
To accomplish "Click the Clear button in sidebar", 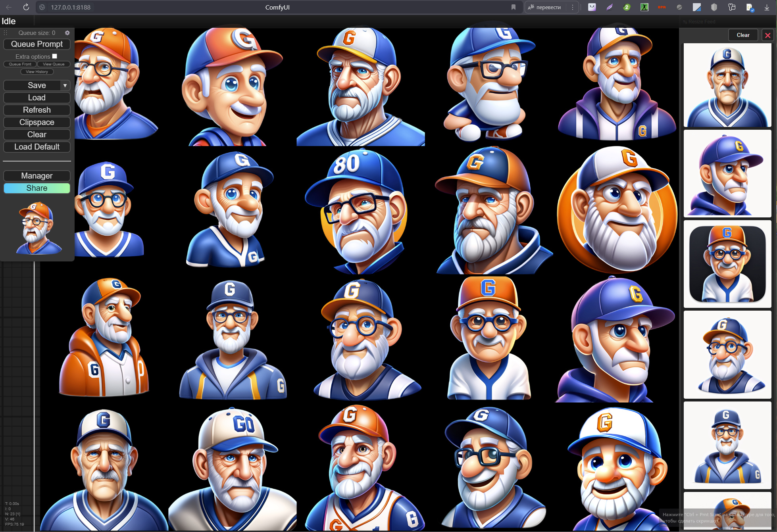I will click(x=37, y=134).
